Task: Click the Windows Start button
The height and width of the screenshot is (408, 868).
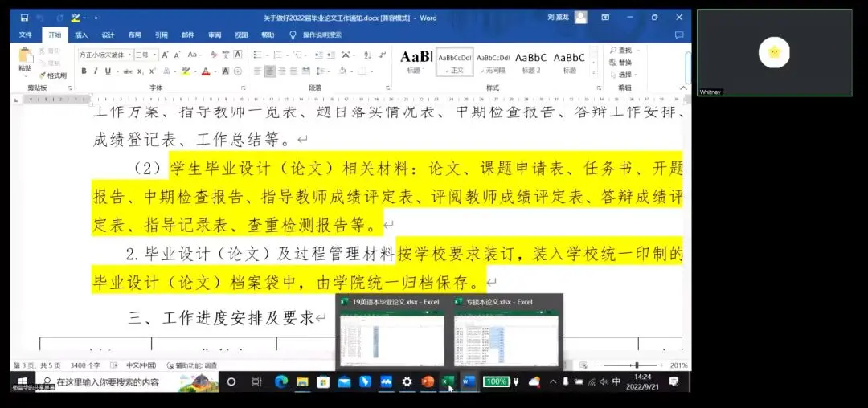Action: 23,381
